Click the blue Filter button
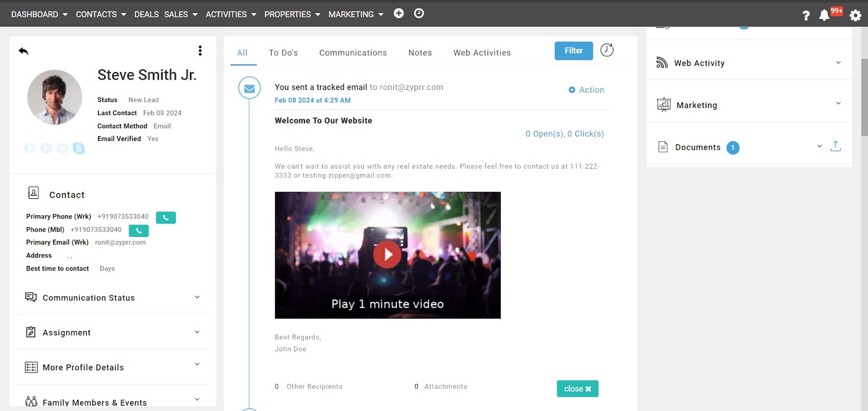868x411 pixels. [x=573, y=50]
